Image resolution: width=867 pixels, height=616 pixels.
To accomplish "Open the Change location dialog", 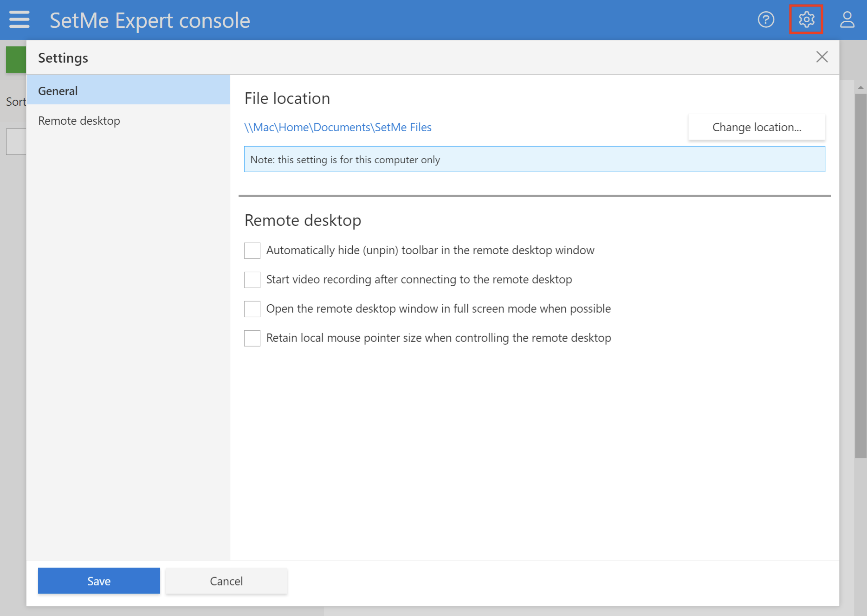I will point(756,127).
